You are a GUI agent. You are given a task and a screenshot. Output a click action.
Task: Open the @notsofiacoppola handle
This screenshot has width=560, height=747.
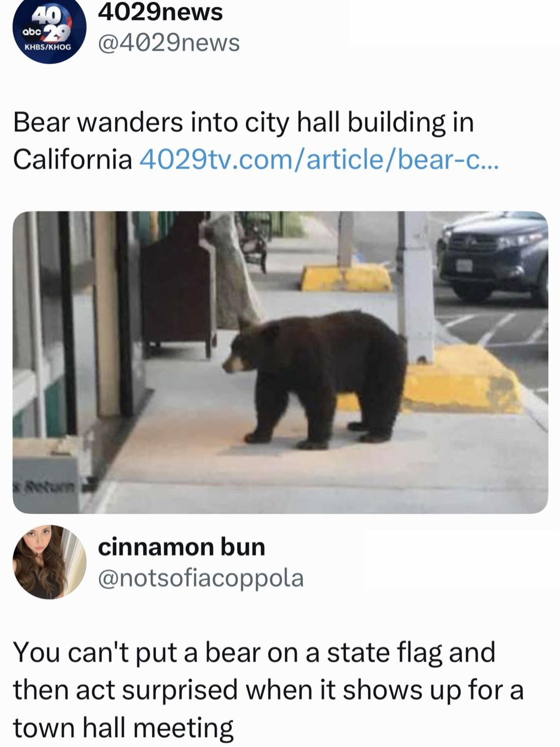201,578
